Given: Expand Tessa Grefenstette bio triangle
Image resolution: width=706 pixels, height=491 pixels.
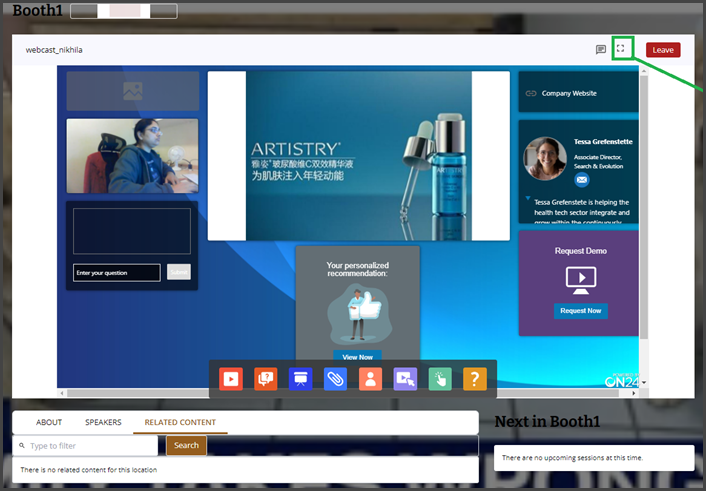Looking at the screenshot, I should (x=528, y=198).
